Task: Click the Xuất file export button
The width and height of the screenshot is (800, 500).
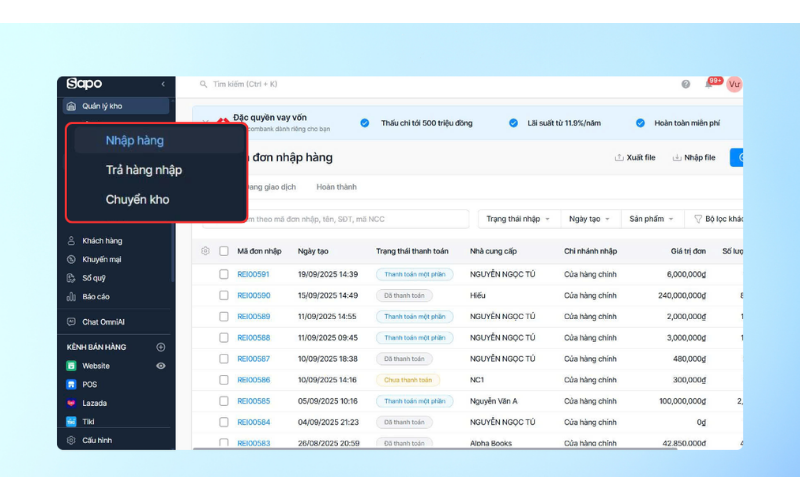Action: click(x=635, y=158)
